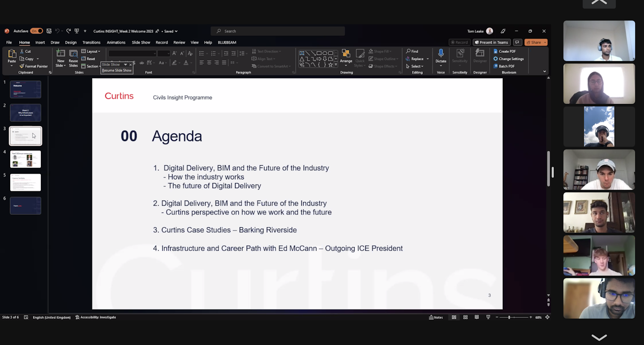Click the zoom slider in status bar

[x=513, y=317]
